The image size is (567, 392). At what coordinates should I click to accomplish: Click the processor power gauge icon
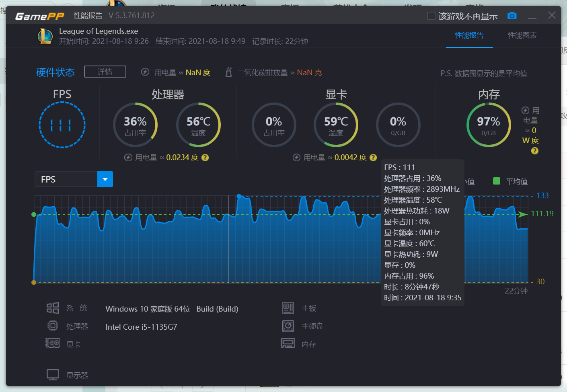(x=128, y=158)
